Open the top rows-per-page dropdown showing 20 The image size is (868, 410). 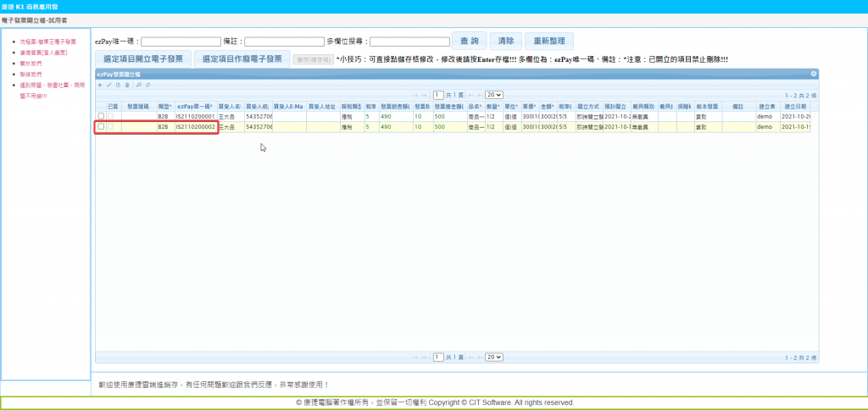(493, 95)
